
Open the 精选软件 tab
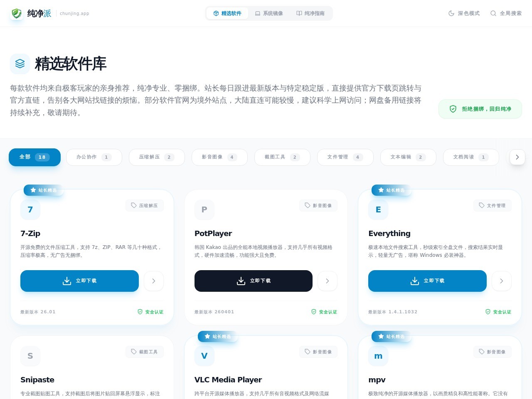(x=227, y=13)
